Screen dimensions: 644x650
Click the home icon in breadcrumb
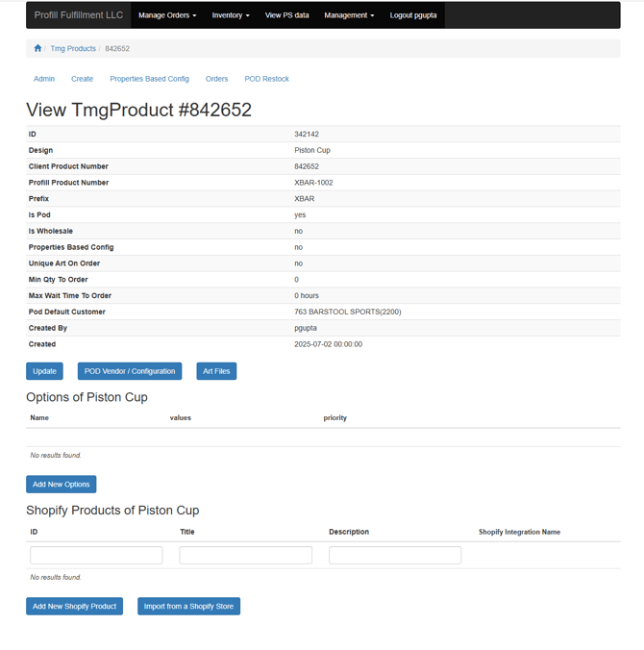[x=37, y=48]
